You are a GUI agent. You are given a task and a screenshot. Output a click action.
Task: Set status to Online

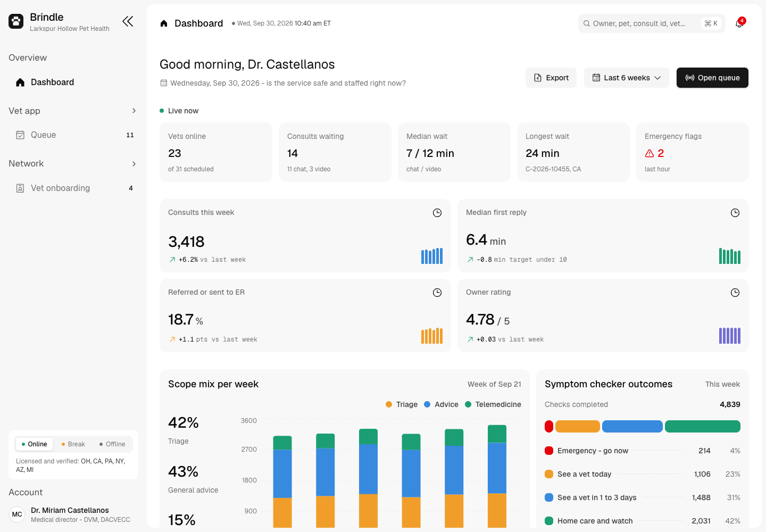(x=35, y=444)
